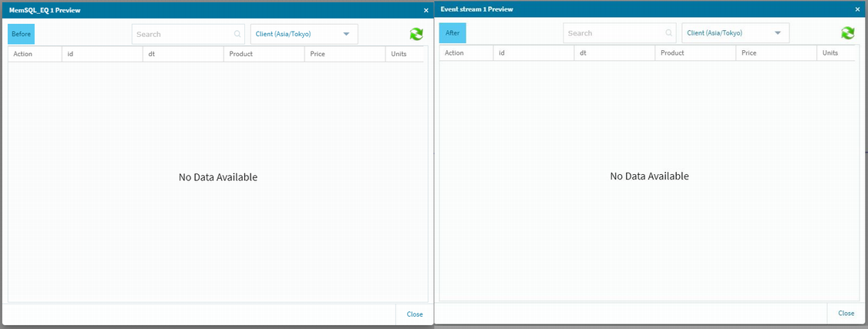Click search magnifier icon in MemSQL_EQ preview
Viewport: 868px width, 329px height.
(x=237, y=34)
